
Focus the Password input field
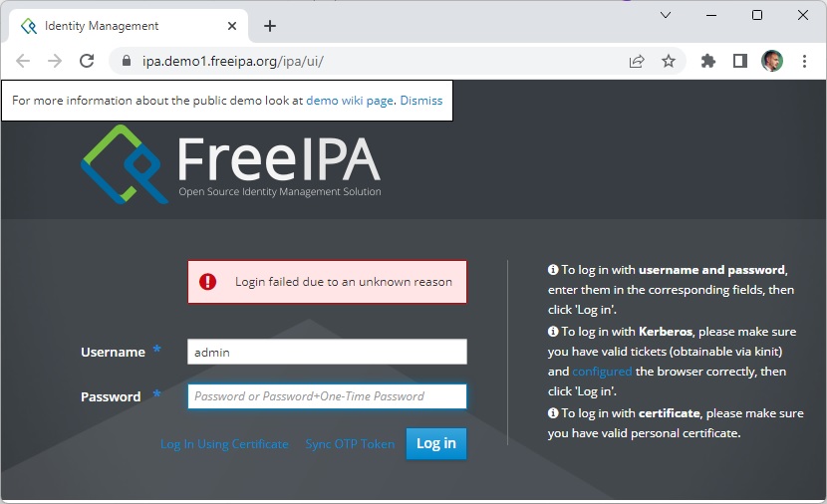(327, 395)
